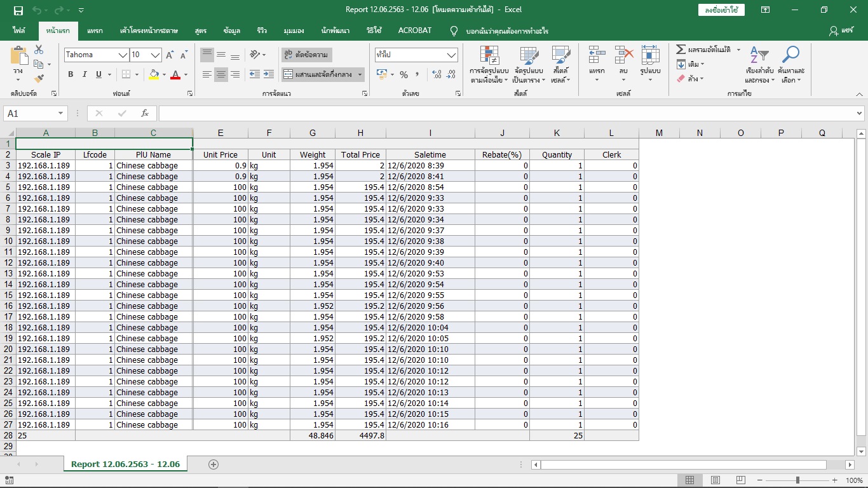Screen dimensions: 868x488
Task: Toggle center horizontal alignment
Action: 221,74
